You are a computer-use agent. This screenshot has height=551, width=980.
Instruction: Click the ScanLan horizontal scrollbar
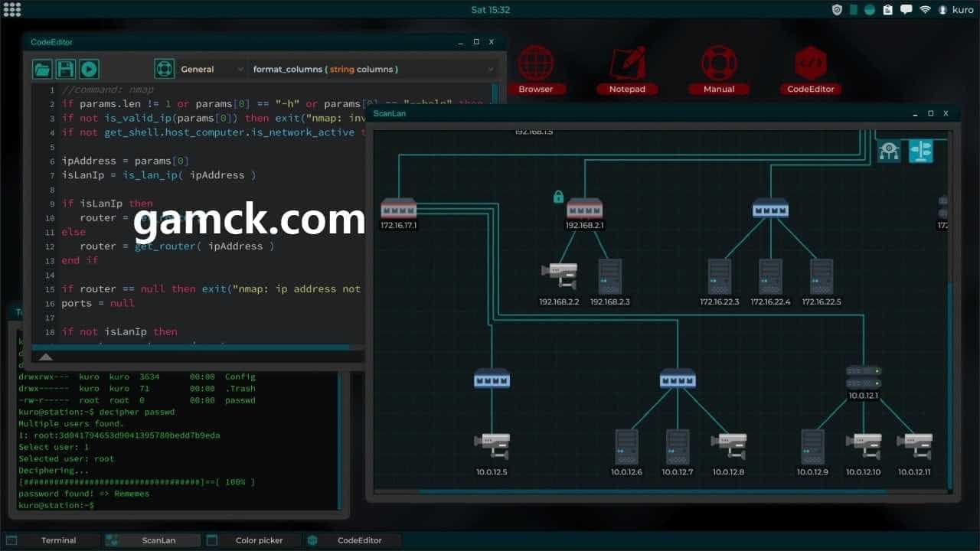click(x=651, y=492)
